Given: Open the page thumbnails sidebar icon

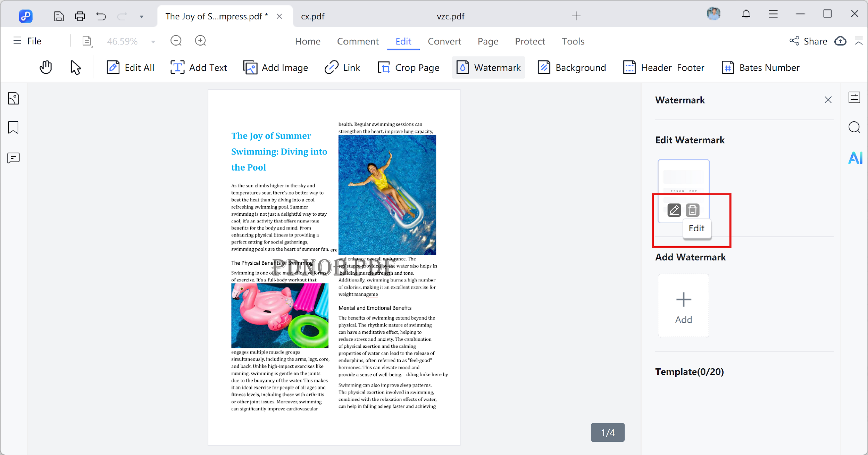Looking at the screenshot, I should coord(13,99).
